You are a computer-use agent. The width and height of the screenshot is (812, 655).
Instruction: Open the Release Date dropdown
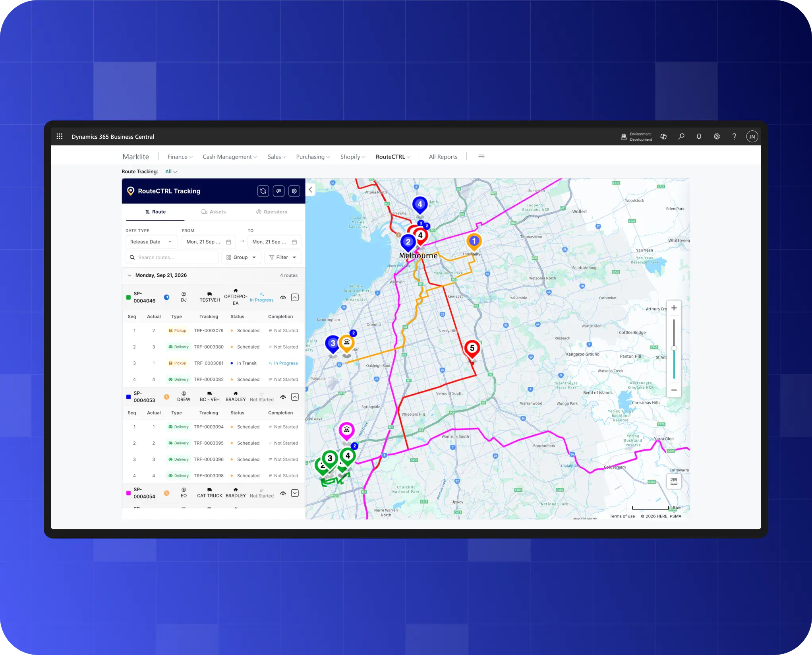click(x=151, y=242)
